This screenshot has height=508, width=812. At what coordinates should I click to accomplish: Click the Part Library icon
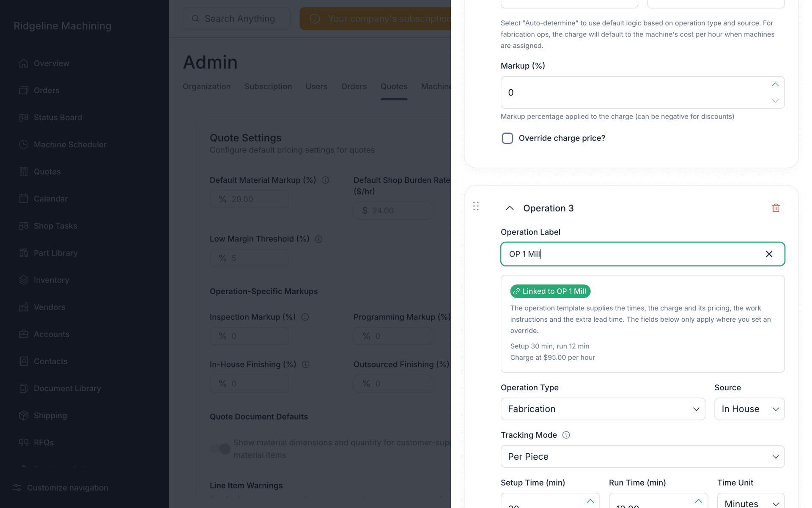[x=24, y=253]
